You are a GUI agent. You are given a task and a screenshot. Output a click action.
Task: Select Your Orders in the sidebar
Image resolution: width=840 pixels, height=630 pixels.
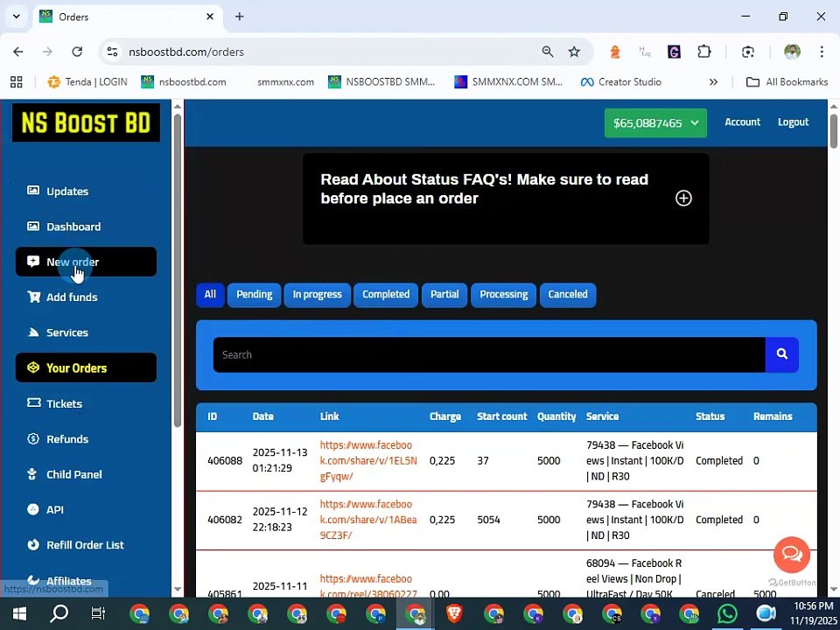coord(86,368)
